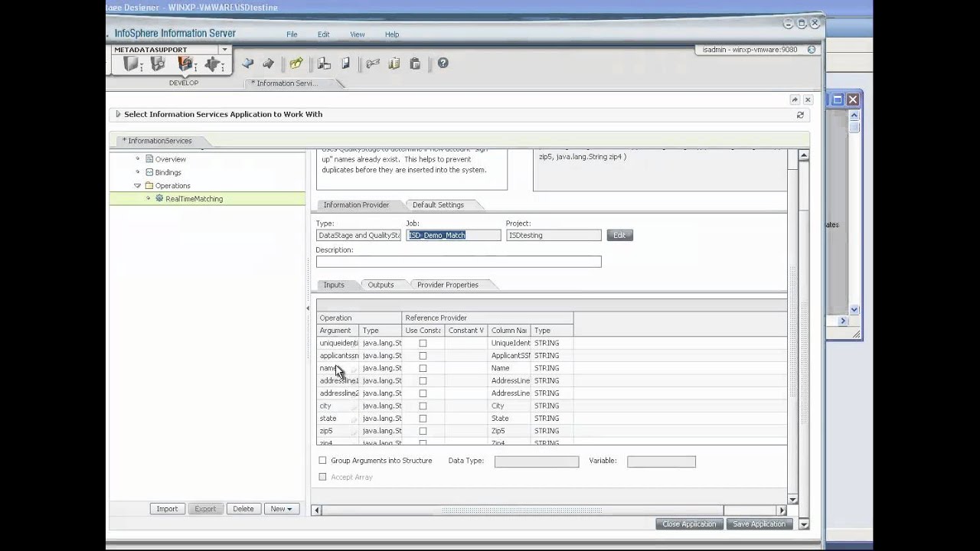The height and width of the screenshot is (551, 980).
Task: Select the RealTimeMatching gear icon in the tree
Action: (159, 198)
